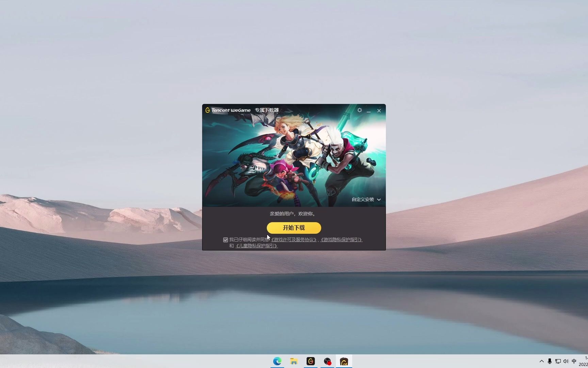Open the network tray icon

tap(558, 361)
